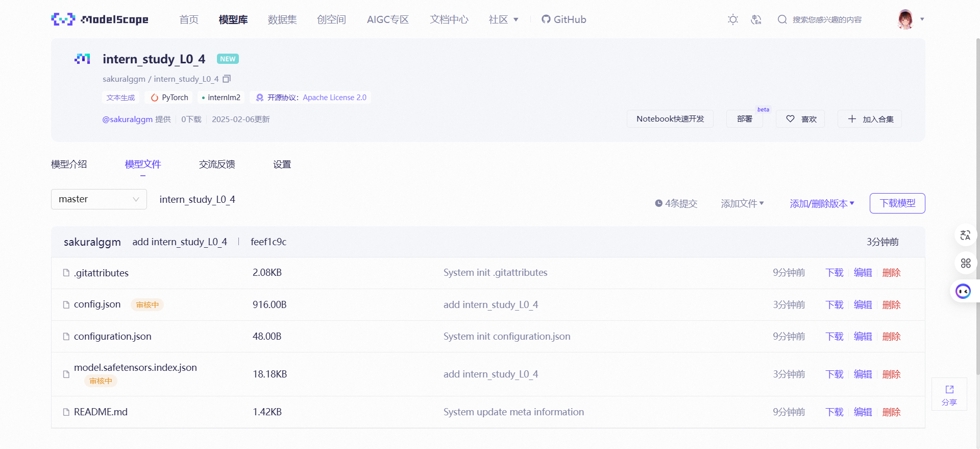980x449 pixels.
Task: Click the Notebook快速开发 button
Action: [670, 119]
